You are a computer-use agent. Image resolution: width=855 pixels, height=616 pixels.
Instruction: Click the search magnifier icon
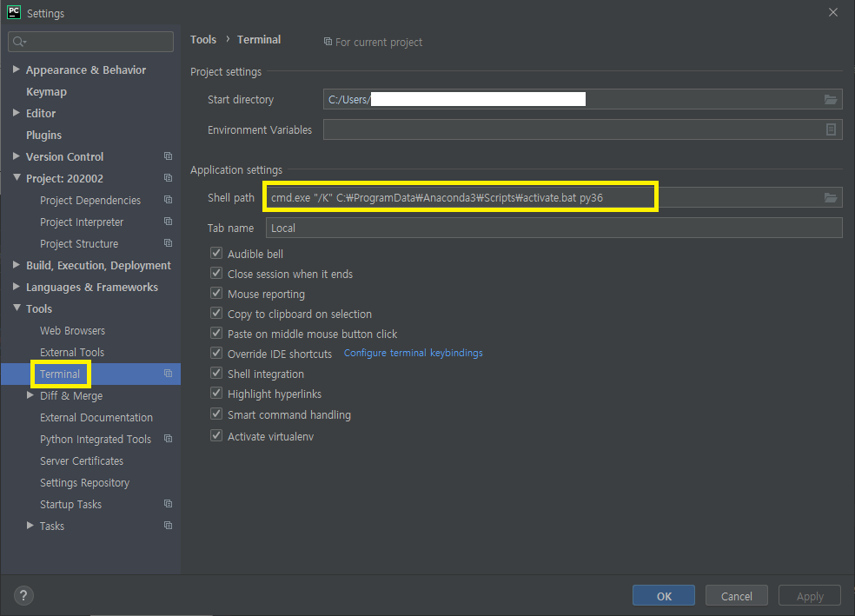pyautogui.click(x=19, y=42)
